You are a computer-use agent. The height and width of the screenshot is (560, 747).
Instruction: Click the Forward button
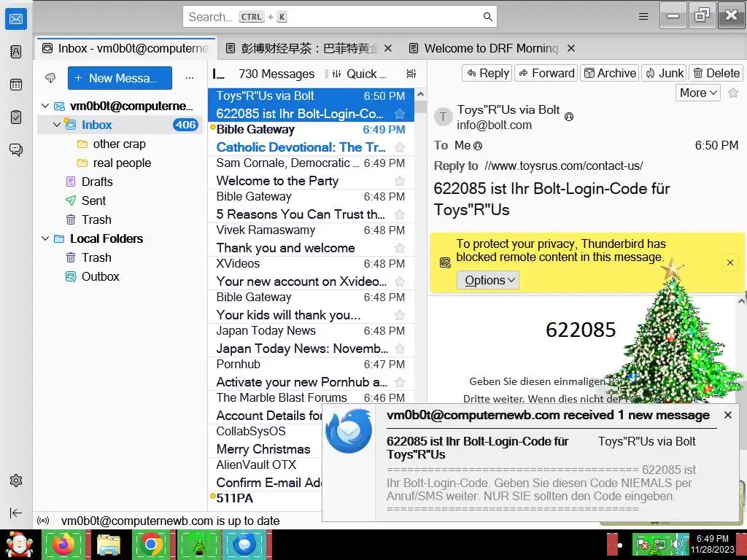[x=546, y=73]
